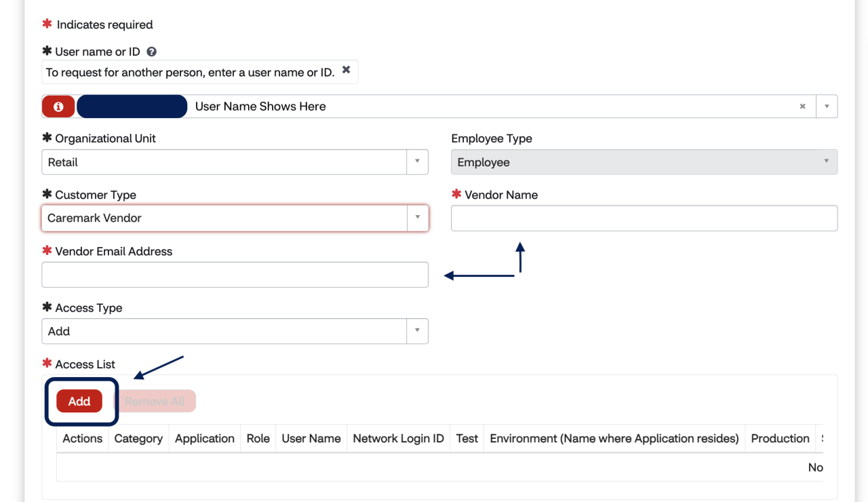Open the Customer Type dropdown showing Caremark Vendor
The height and width of the screenshot is (502, 868).
point(417,218)
